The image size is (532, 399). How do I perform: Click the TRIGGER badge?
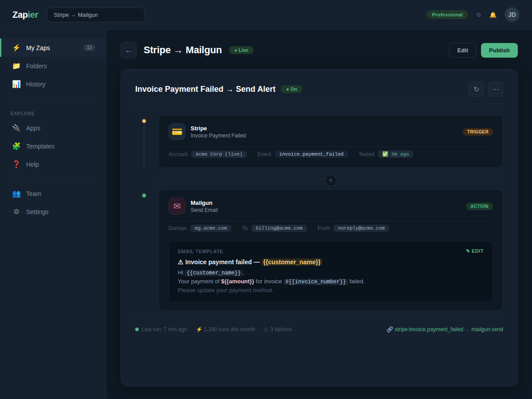(478, 132)
